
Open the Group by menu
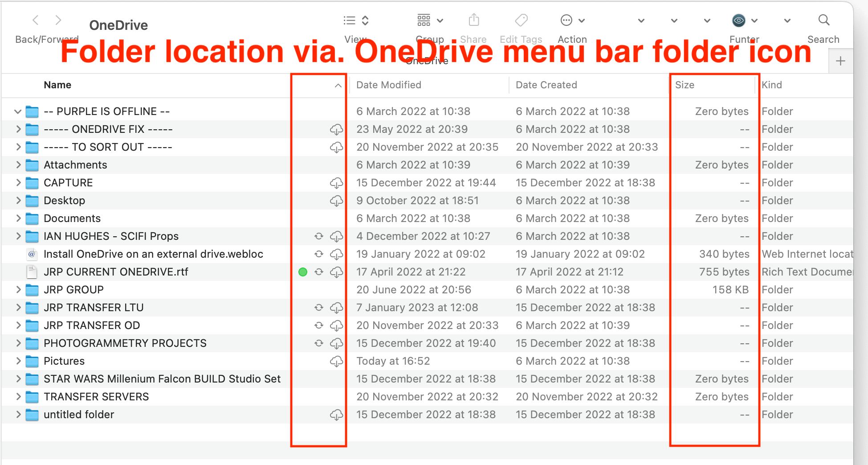430,21
